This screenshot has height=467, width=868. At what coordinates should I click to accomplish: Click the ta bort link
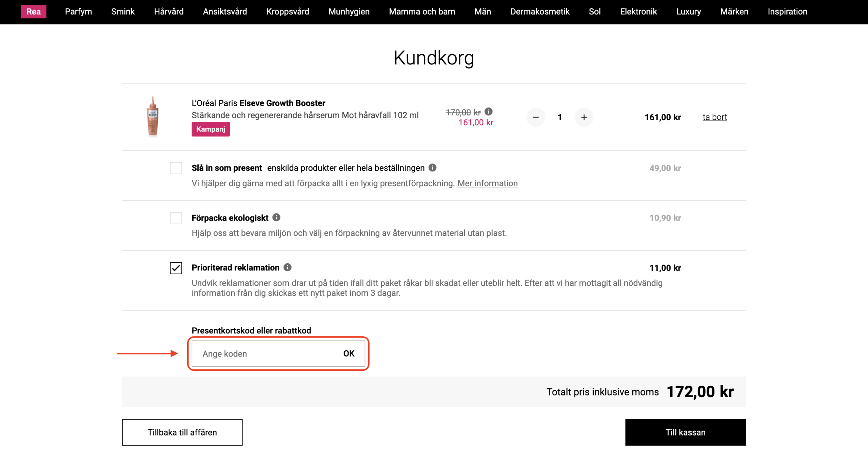[715, 117]
